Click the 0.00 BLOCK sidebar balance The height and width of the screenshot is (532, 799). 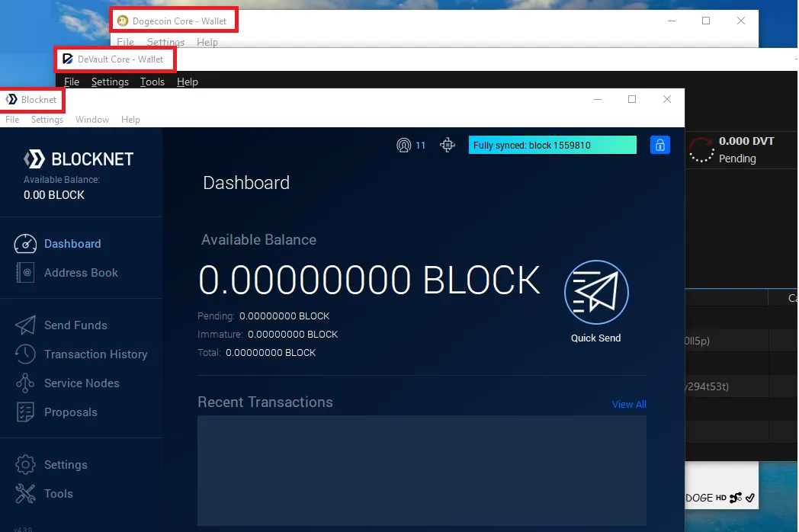(54, 194)
